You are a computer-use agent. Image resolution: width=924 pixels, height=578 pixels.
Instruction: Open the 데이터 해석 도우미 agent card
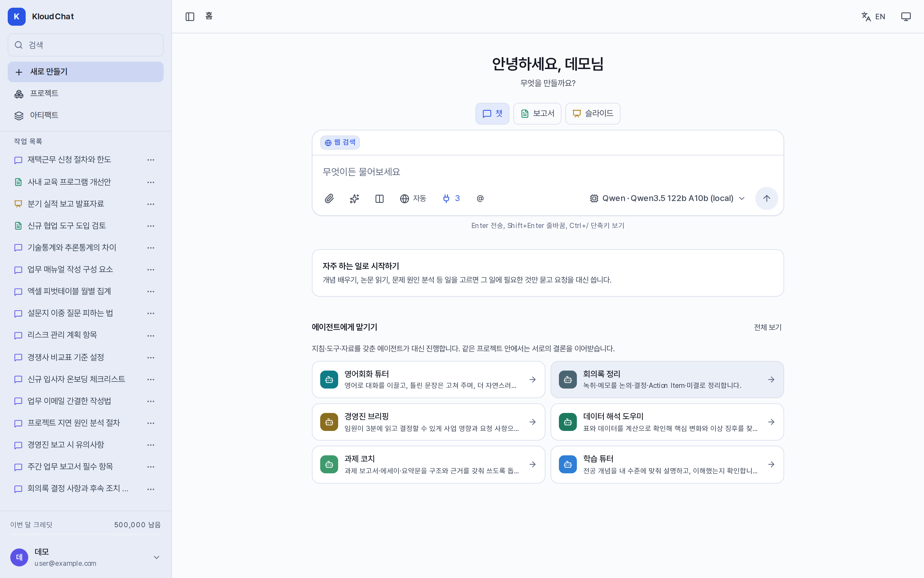click(x=667, y=422)
